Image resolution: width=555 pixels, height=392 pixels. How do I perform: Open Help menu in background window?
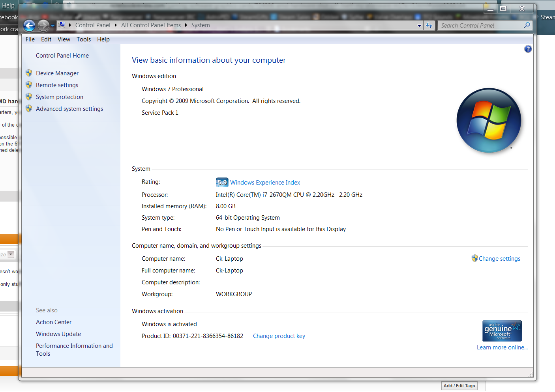point(8,6)
